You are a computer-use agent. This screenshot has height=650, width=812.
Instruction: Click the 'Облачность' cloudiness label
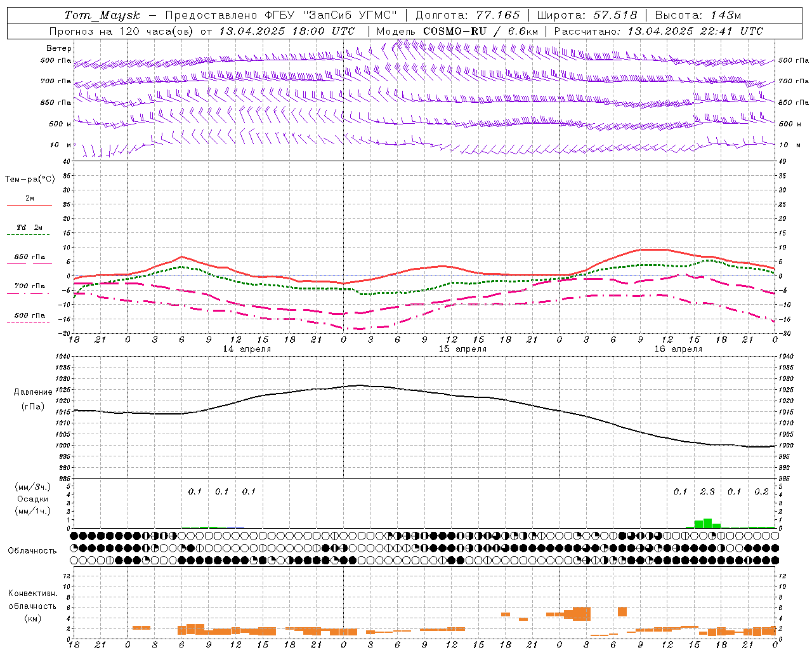click(x=32, y=551)
